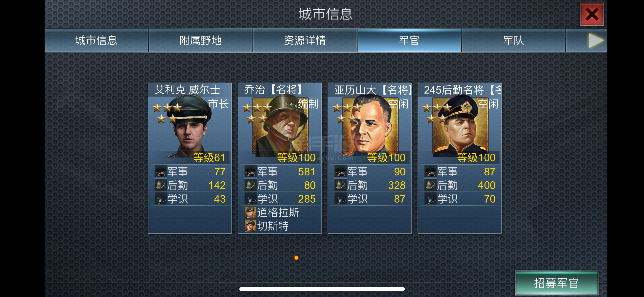Switch to the 城市信息 tab

96,41
